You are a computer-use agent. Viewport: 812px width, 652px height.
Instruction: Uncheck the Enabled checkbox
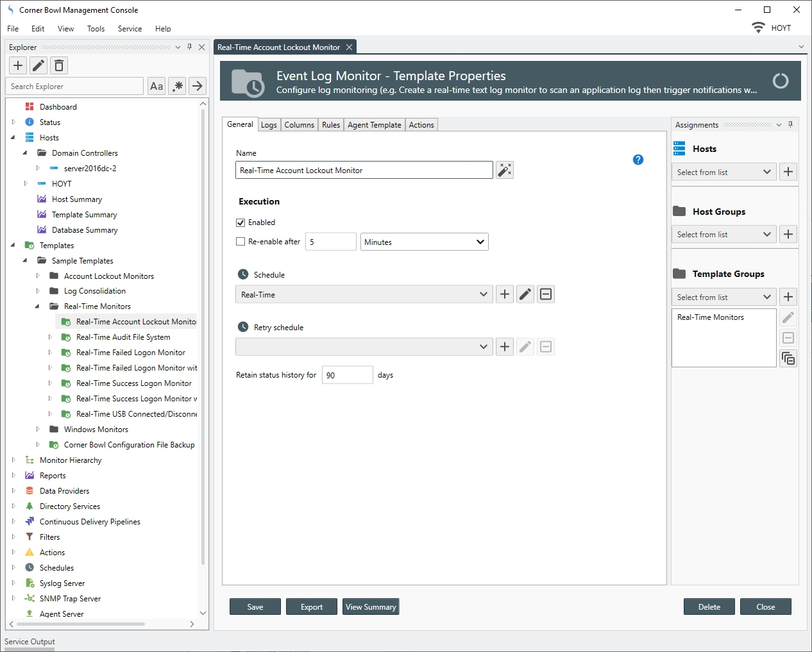[241, 222]
